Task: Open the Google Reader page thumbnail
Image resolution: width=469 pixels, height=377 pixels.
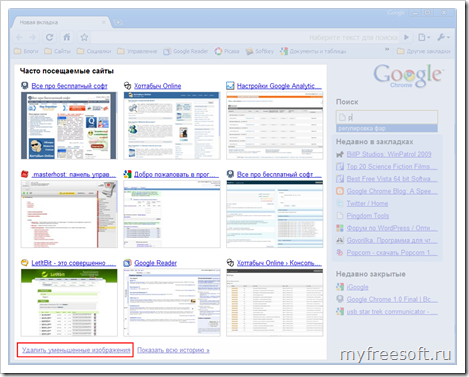Action: (172, 303)
